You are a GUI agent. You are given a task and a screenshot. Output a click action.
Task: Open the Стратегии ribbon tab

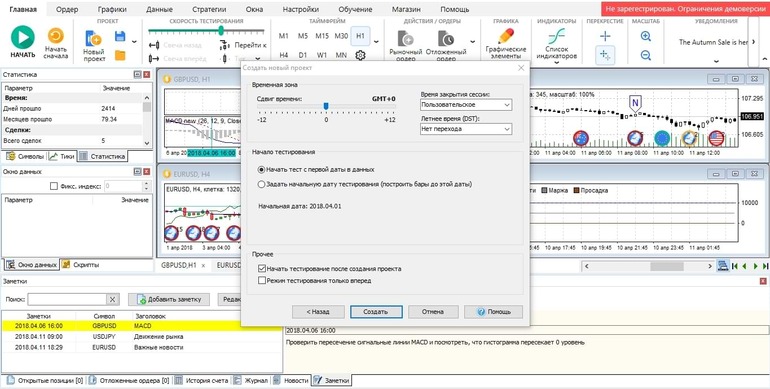click(209, 9)
